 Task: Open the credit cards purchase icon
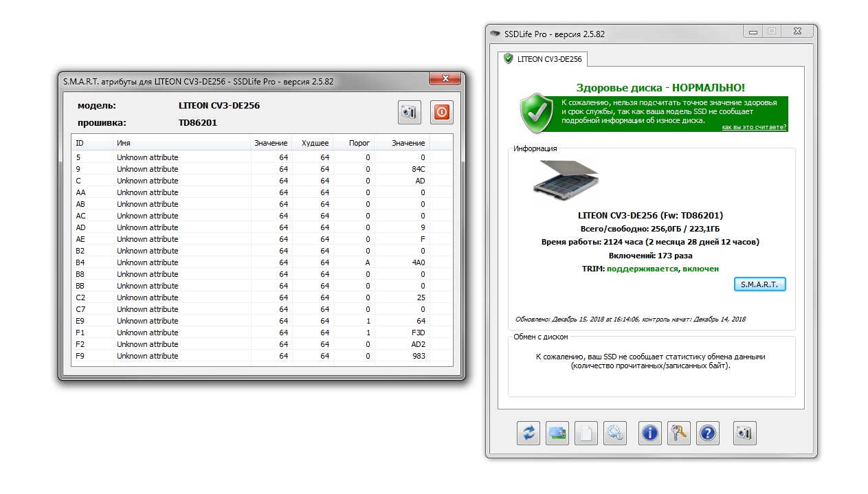click(557, 433)
